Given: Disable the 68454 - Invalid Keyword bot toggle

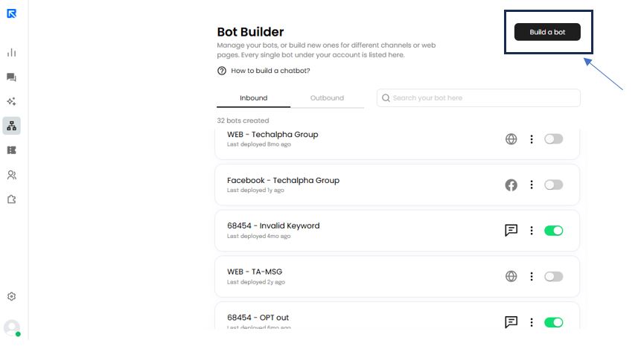Looking at the screenshot, I should coord(553,231).
